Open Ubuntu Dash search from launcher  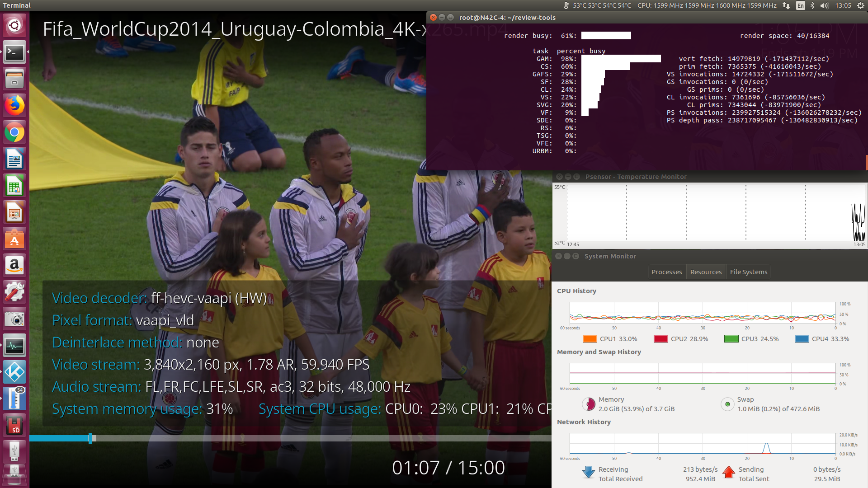[14, 25]
